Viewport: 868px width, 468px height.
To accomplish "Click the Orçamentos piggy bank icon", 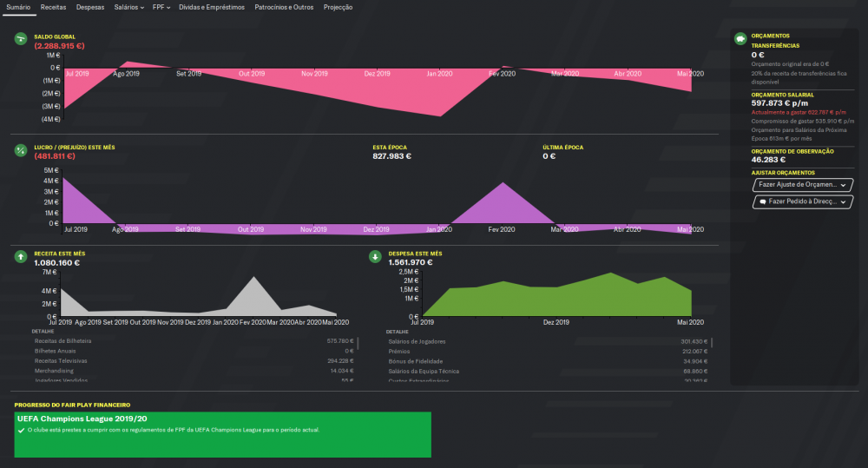I will click(x=740, y=39).
